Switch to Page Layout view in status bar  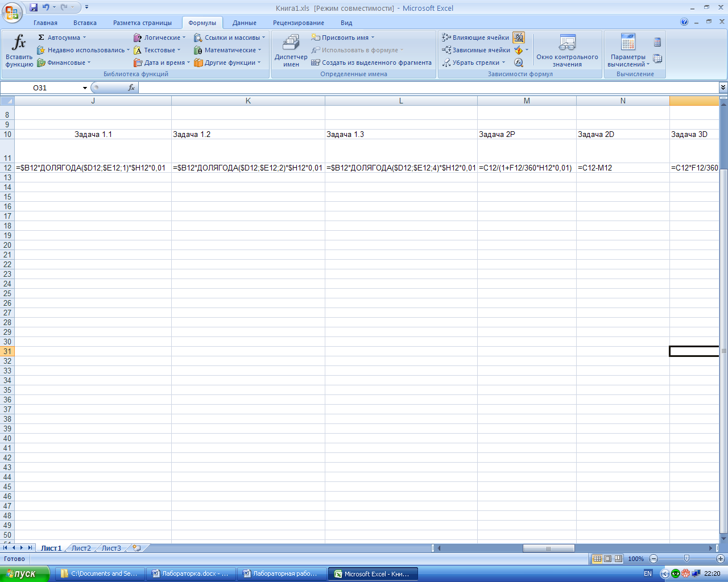tap(607, 559)
